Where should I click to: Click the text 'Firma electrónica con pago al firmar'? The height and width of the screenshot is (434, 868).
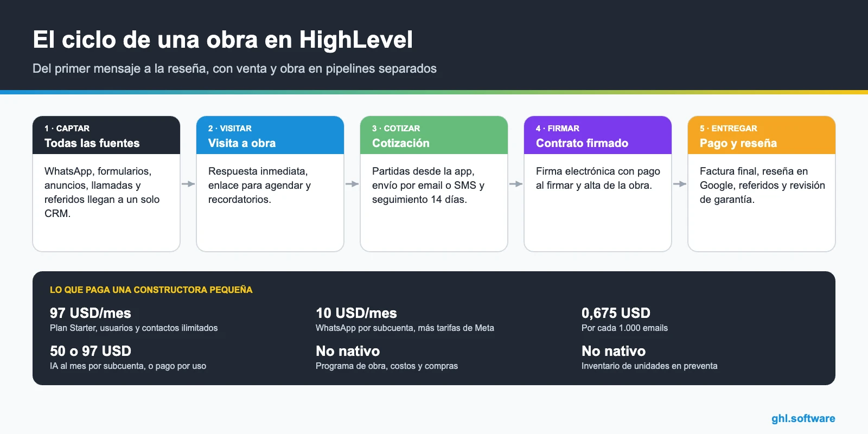tap(598, 178)
